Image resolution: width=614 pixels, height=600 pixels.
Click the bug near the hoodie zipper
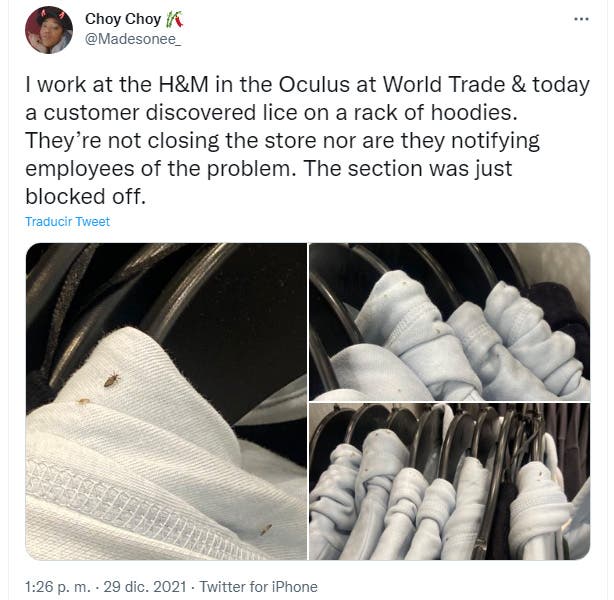266,530
